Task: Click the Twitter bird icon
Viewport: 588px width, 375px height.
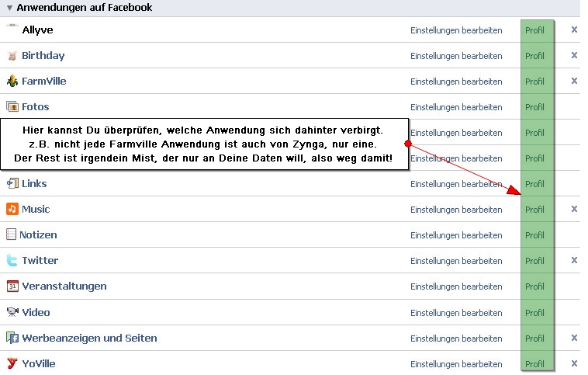Action: click(x=12, y=260)
